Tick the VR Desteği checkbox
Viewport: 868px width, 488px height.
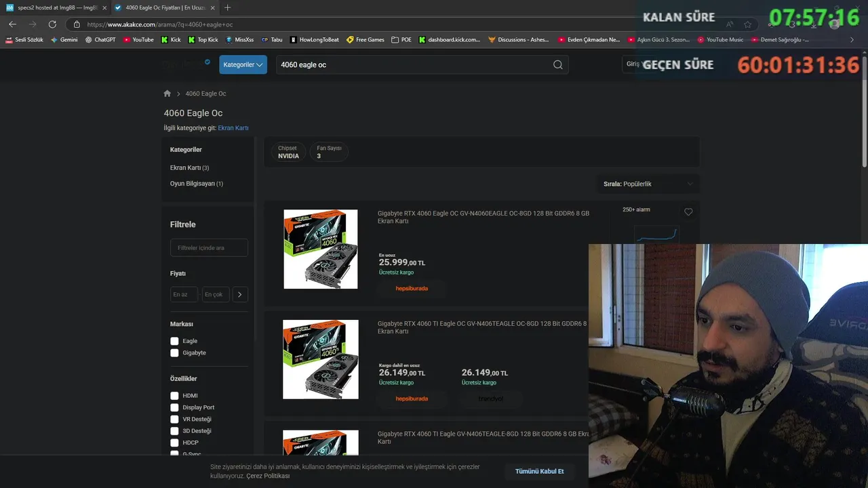(174, 419)
